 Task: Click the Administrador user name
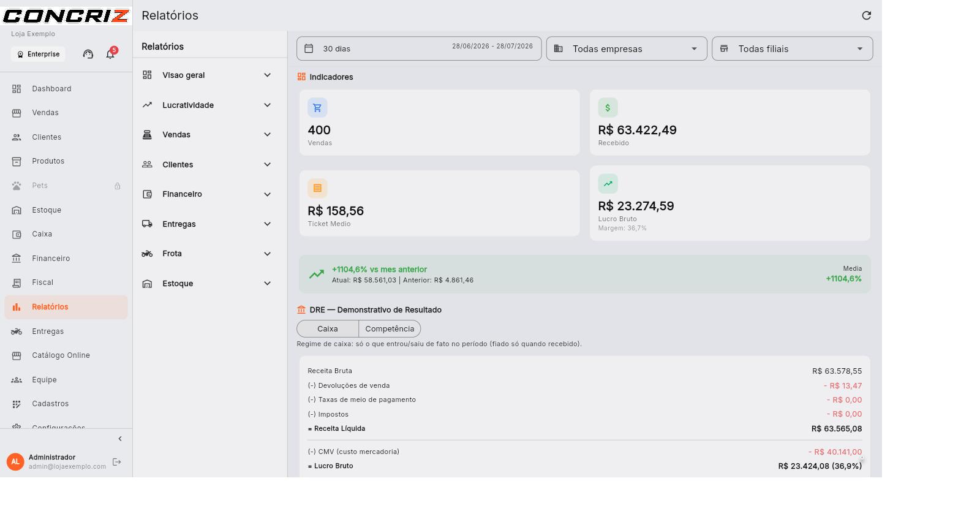[x=52, y=457]
